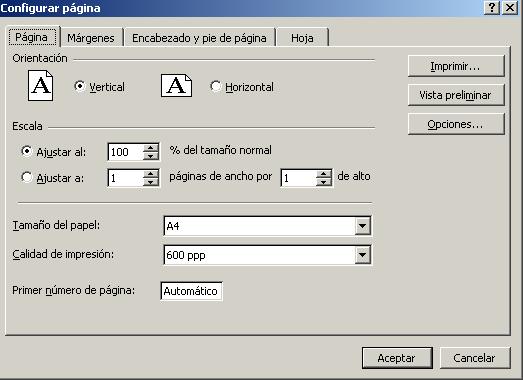This screenshot has height=380, width=523.
Task: Select the 'Ajustar al' percent option
Action: point(27,151)
